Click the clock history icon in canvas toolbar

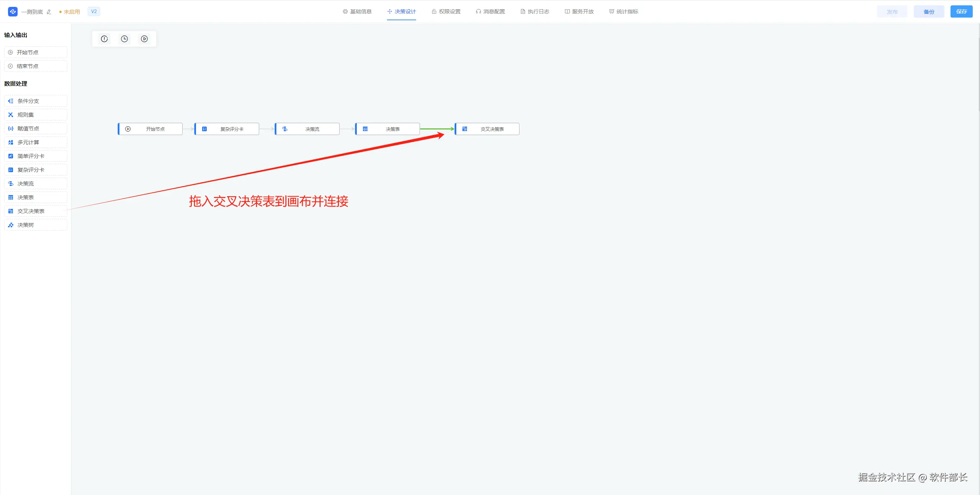(124, 39)
